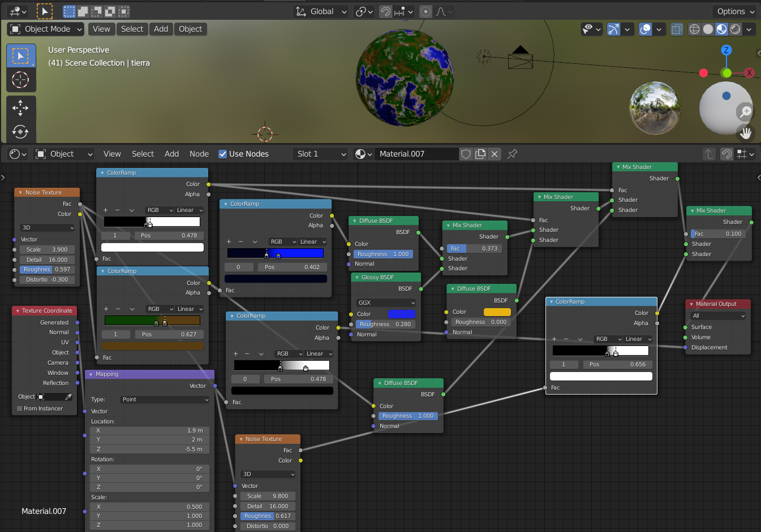Select the Select Box tool in left toolbar
Image resolution: width=761 pixels, height=532 pixels.
(x=21, y=56)
